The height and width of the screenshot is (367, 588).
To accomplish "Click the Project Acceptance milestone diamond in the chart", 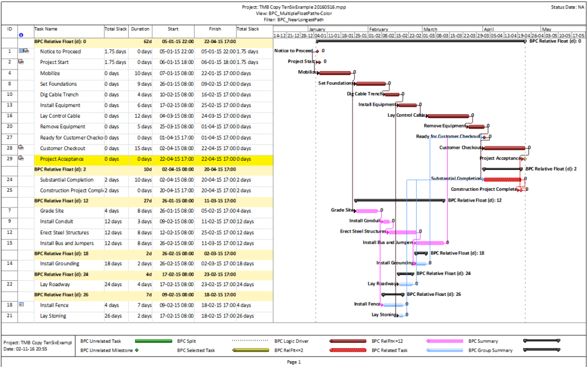I will pyautogui.click(x=524, y=159).
